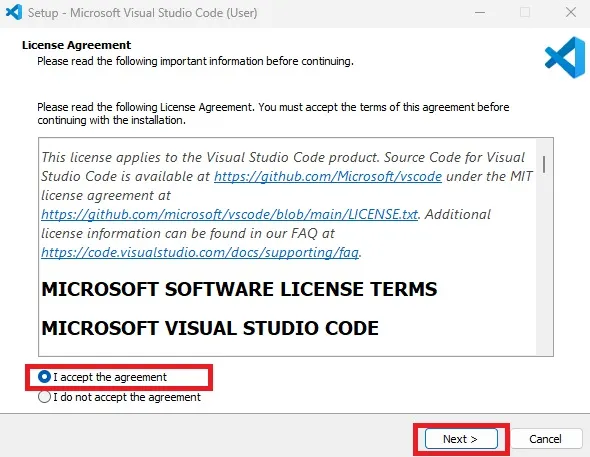Image resolution: width=590 pixels, height=457 pixels.
Task: Open the github.com/Microsoft/vscode link
Action: pyautogui.click(x=328, y=176)
